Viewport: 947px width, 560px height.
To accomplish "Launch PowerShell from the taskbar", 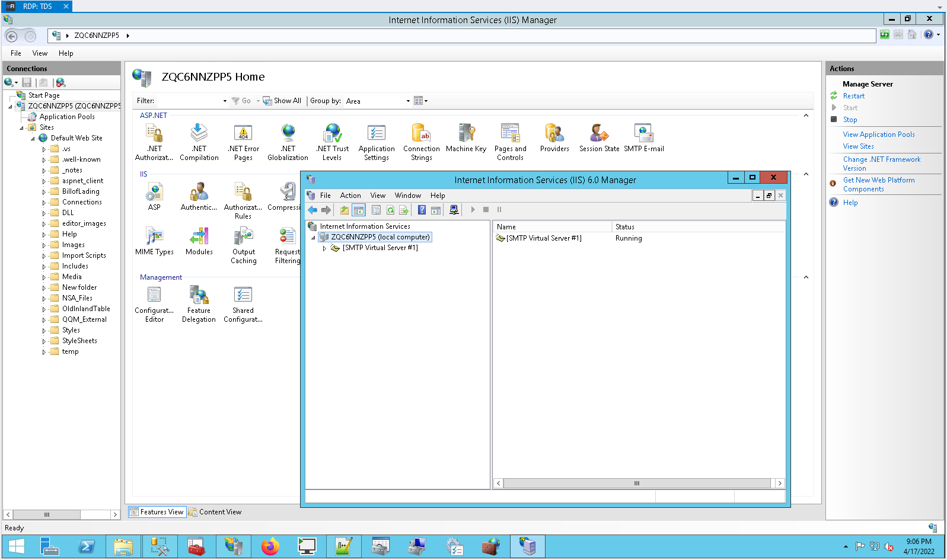I will tap(87, 546).
